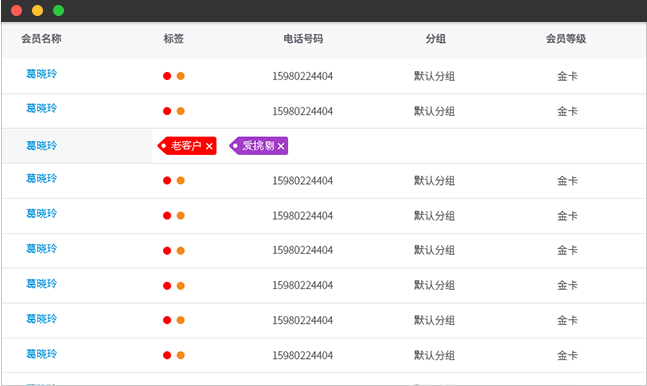647x386 pixels.
Task: Click 默认分组 in the first row
Action: [x=434, y=76]
